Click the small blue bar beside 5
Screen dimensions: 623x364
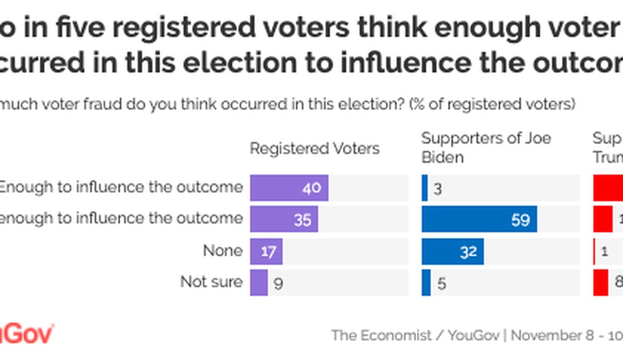(426, 282)
